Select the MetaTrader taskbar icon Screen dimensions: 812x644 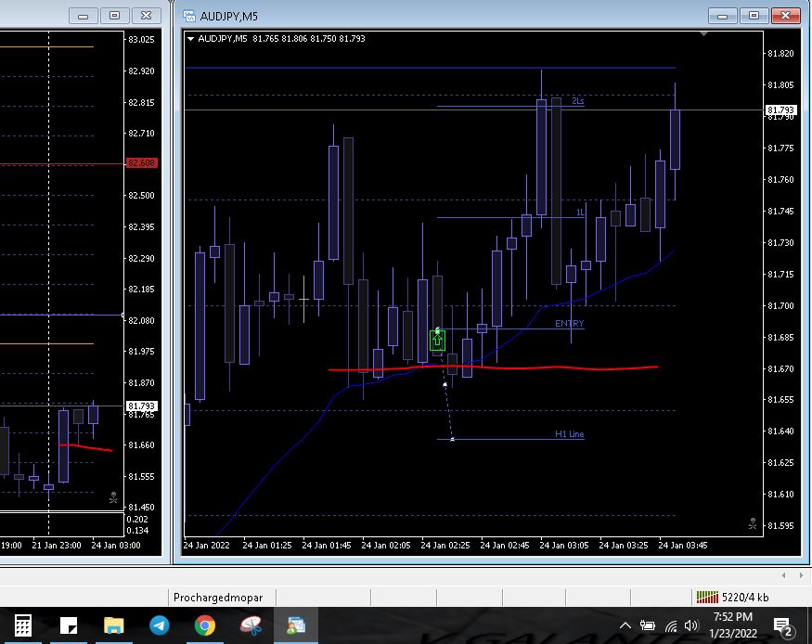tap(296, 625)
